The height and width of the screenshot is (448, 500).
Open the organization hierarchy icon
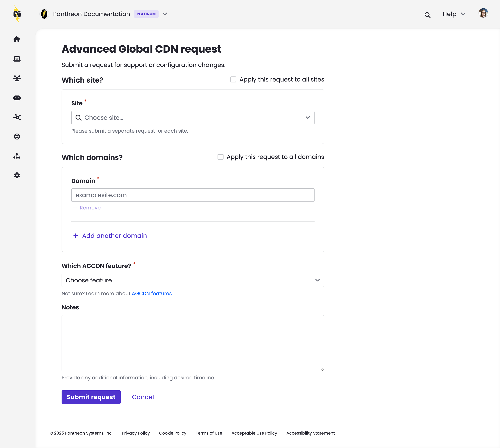click(x=17, y=156)
